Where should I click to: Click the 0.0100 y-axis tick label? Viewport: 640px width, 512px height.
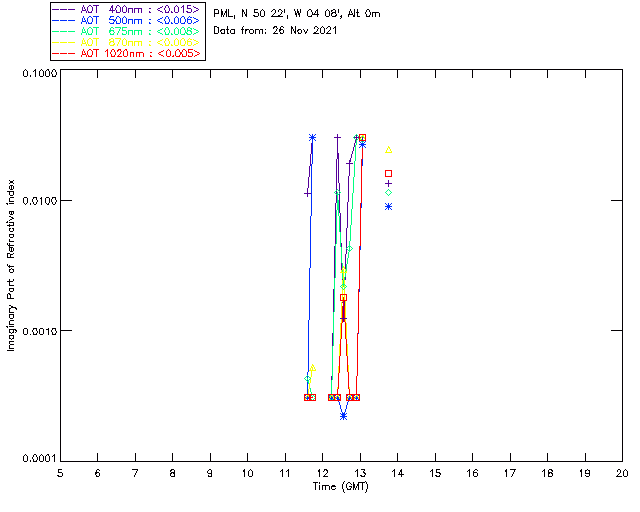pyautogui.click(x=39, y=201)
